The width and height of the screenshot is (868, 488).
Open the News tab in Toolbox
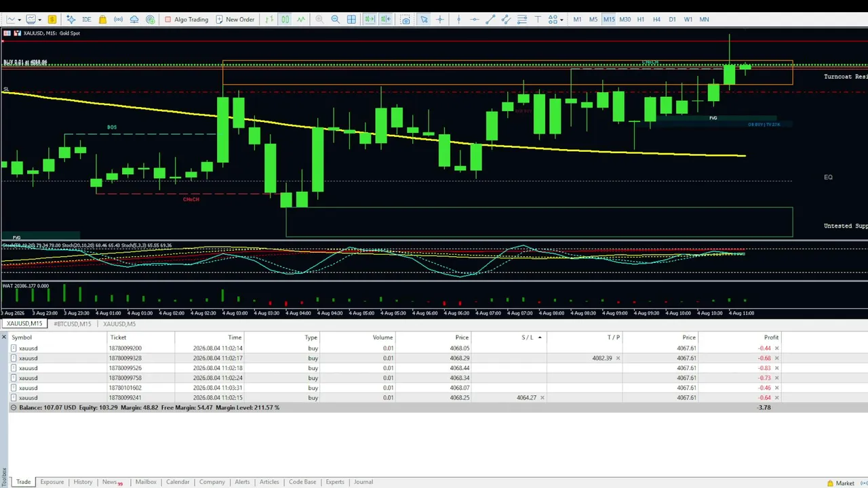click(112, 482)
